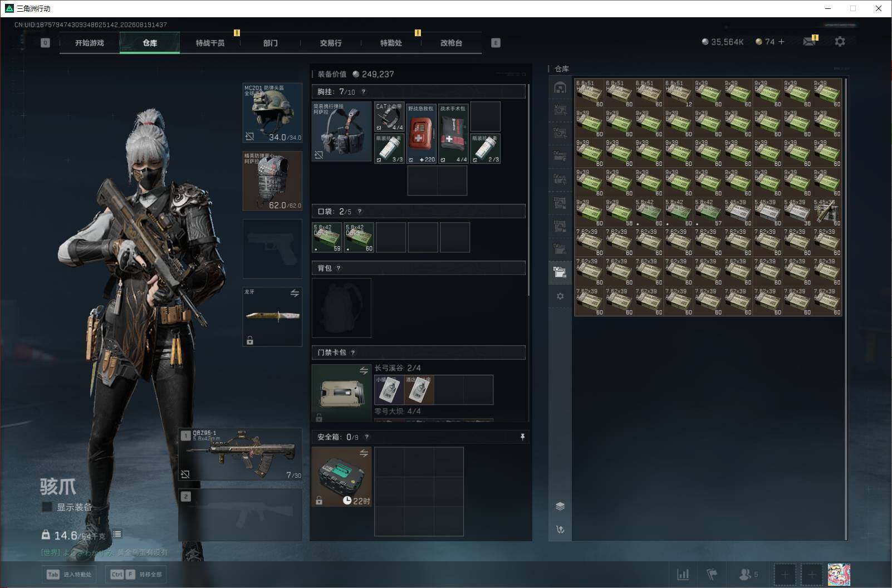Viewport: 892px width, 588px height.
Task: Swap the 龙牙 knife using arrows icon
Action: tap(295, 293)
